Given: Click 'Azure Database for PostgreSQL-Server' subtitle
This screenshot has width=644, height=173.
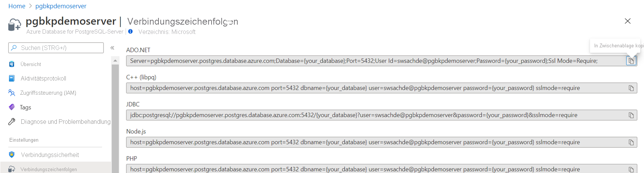Looking at the screenshot, I should (75, 32).
